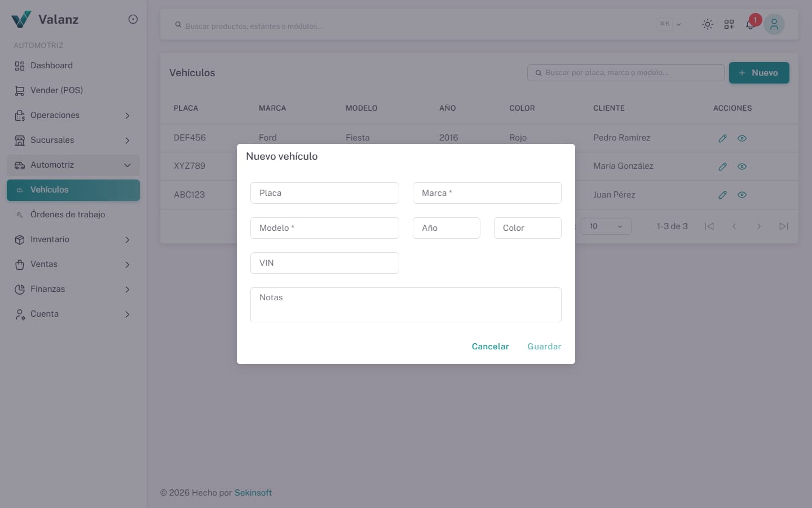Edit Juan Pérez's vehicle pencil icon

tap(722, 195)
